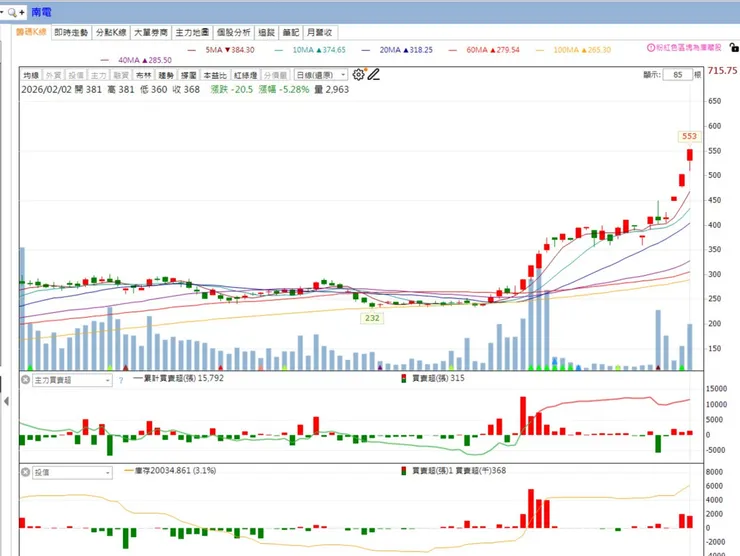Toggle the 融資 overlay button
740x556 pixels.
[x=121, y=76]
